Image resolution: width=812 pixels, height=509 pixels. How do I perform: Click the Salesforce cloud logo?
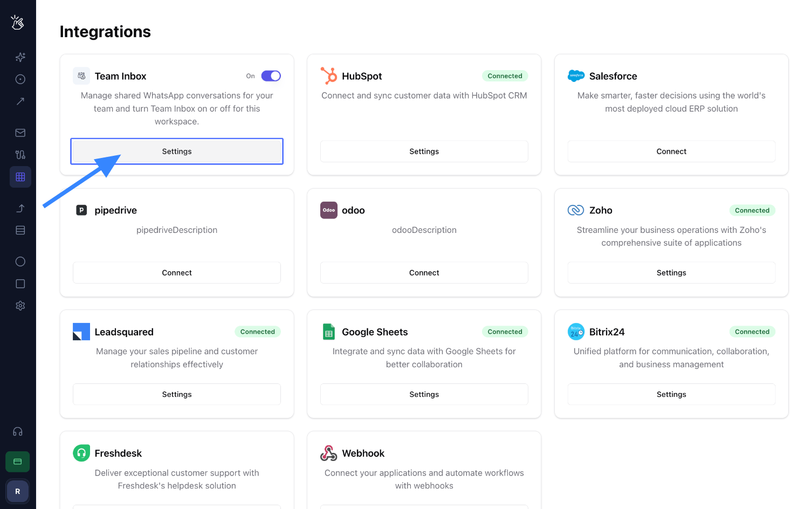576,76
